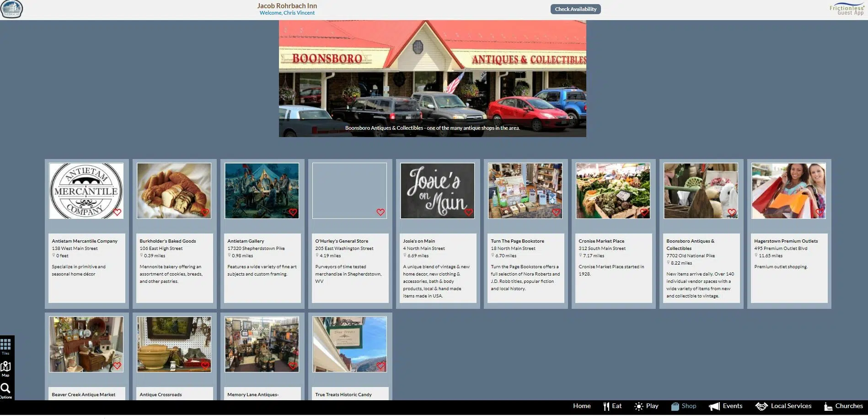Click "17320 Shepherdstown Pike" address
Image resolution: width=868 pixels, height=419 pixels.
pyautogui.click(x=256, y=249)
